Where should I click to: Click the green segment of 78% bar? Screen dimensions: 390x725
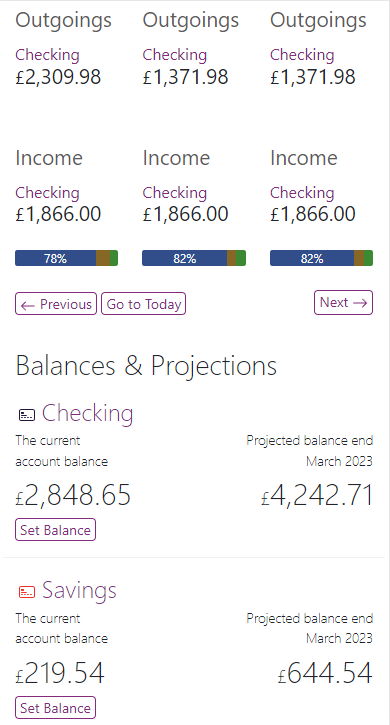pos(114,258)
